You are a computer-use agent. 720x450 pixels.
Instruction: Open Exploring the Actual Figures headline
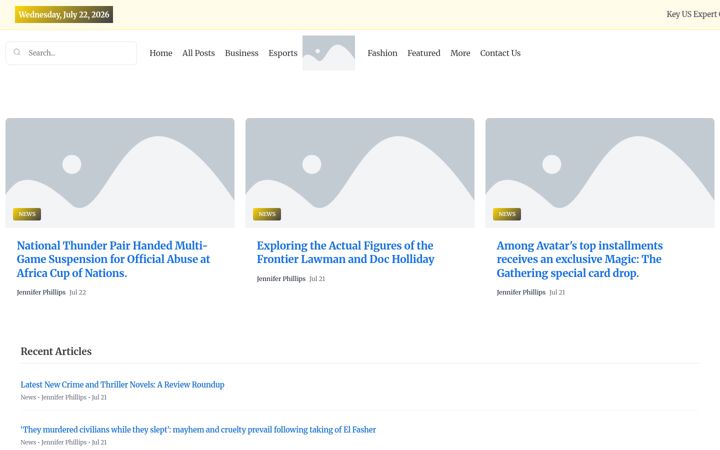(x=345, y=253)
